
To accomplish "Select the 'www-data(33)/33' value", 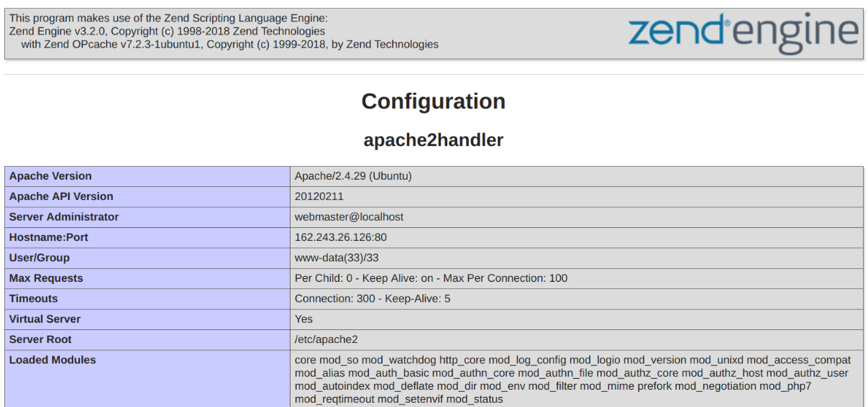I will (337, 257).
